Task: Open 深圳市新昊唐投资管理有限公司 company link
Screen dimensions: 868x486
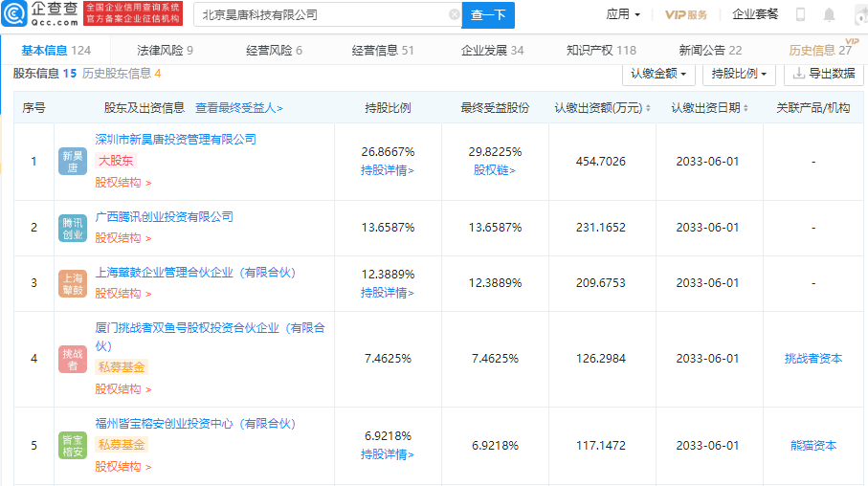Action: click(175, 140)
